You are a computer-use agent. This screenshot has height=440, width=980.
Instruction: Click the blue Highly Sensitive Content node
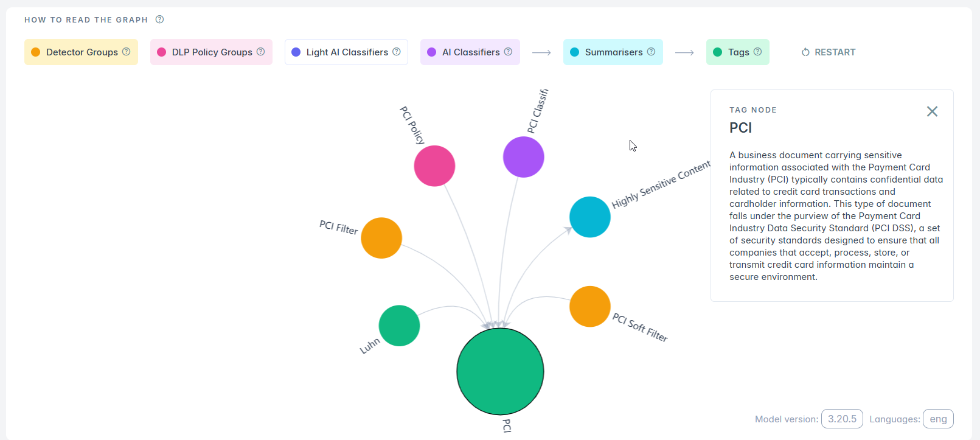(x=589, y=217)
